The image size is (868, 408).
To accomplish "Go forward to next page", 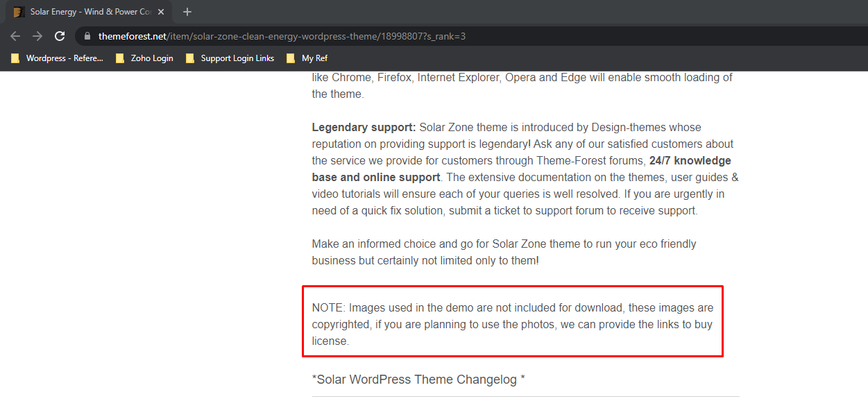I will coord(37,36).
